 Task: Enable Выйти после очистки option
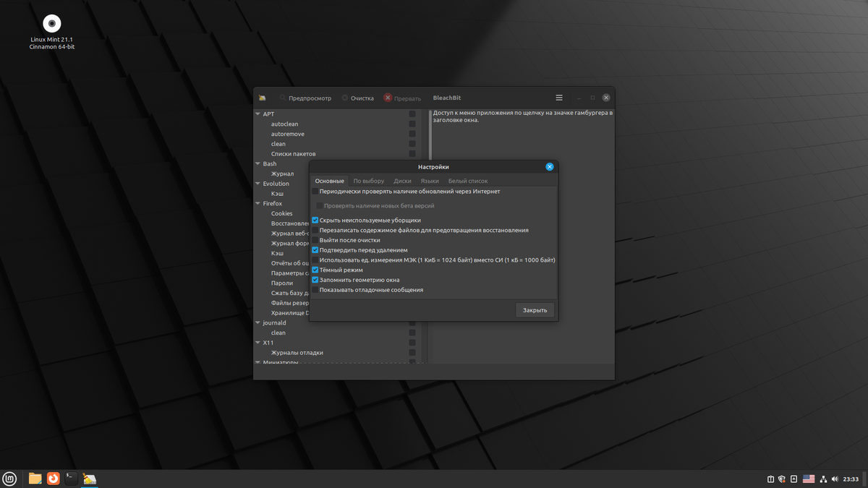(x=315, y=239)
